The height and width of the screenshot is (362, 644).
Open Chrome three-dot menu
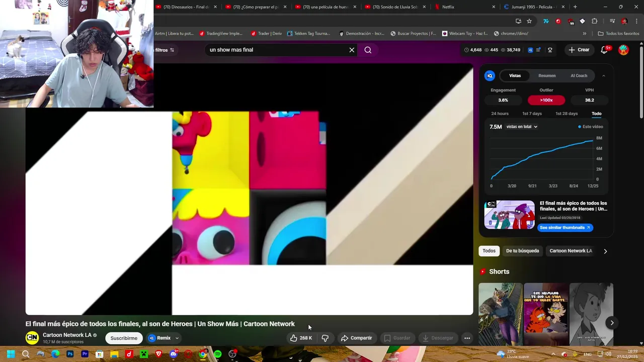coord(637,21)
